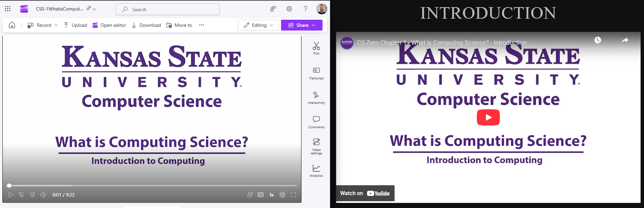The width and height of the screenshot is (644, 208).
Task: Click Move to in the toolbar
Action: pos(179,25)
